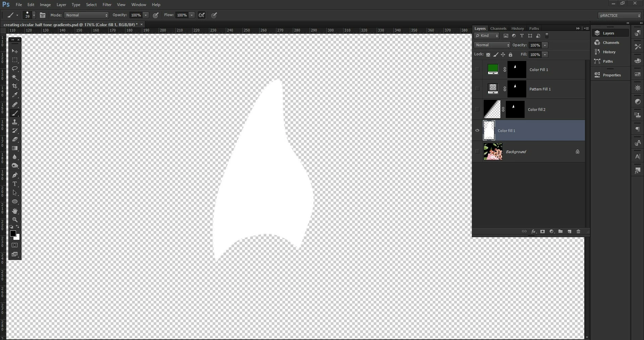Open Properties in the collapsed dock
Screen dimensions: 644x340
tap(610, 75)
